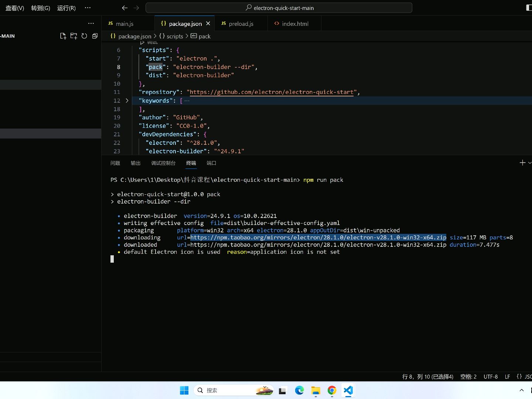Launch Microsoft Edge from taskbar
532x399 pixels.
point(299,390)
